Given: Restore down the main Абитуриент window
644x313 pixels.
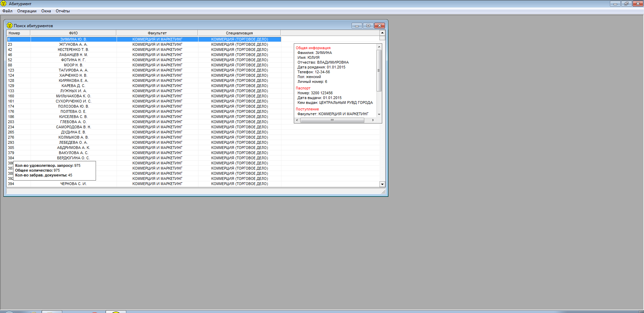Looking at the screenshot, I should click(626, 4).
